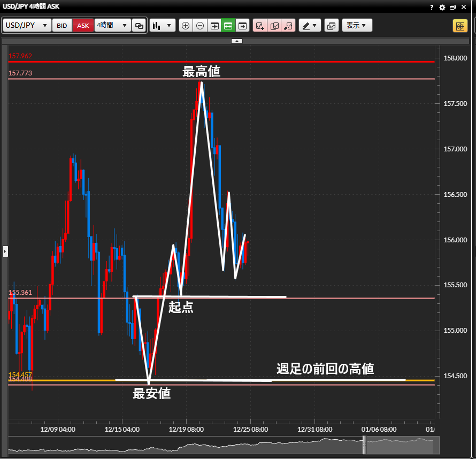This screenshot has height=459, width=476.
Task: Switch price display to BID
Action: (62, 26)
